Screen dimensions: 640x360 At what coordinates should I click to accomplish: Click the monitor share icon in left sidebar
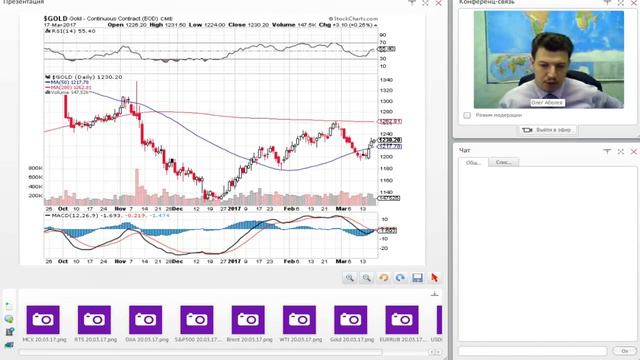(x=9, y=332)
